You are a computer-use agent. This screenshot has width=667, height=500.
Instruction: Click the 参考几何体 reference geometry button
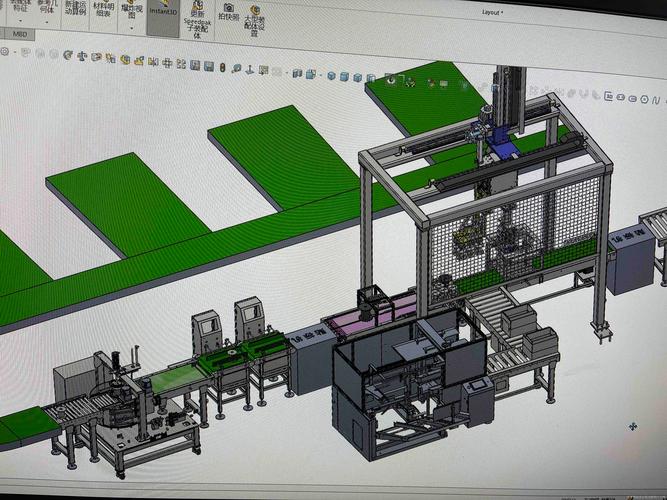(46, 7)
